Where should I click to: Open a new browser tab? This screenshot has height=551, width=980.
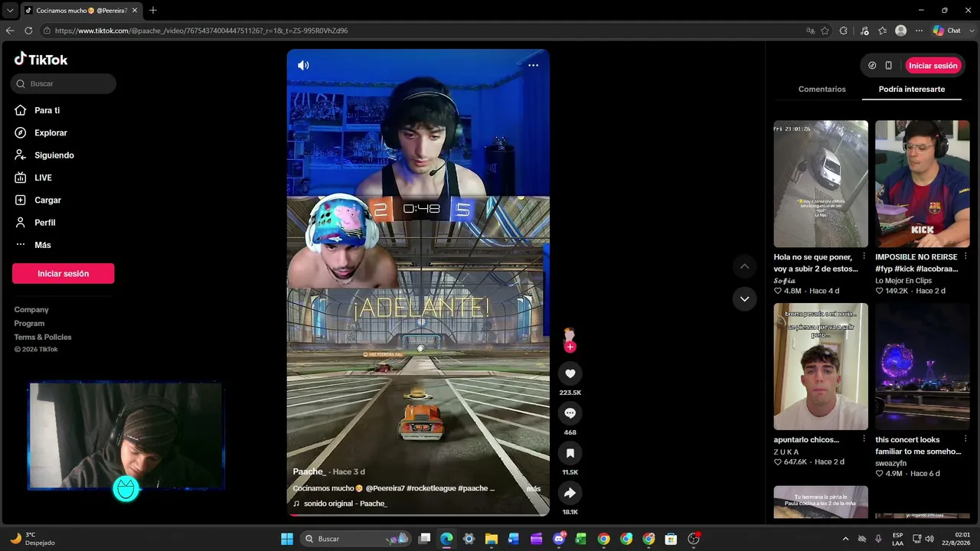(153, 11)
